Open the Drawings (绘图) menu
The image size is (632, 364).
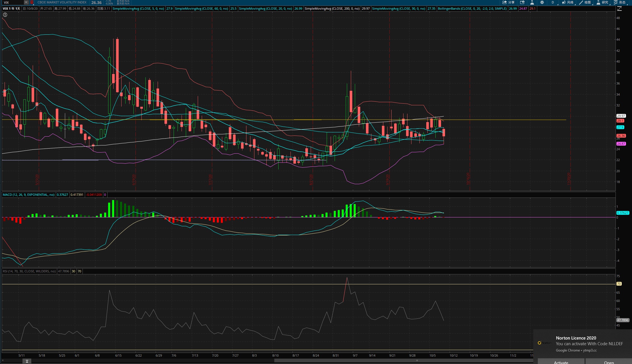(585, 2)
